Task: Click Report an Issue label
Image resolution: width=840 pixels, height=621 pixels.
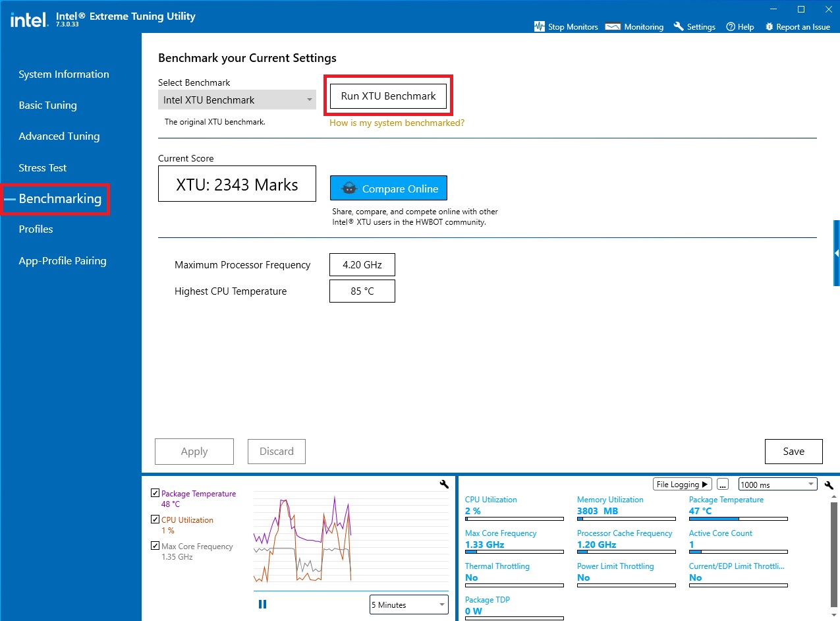Action: 803,27
